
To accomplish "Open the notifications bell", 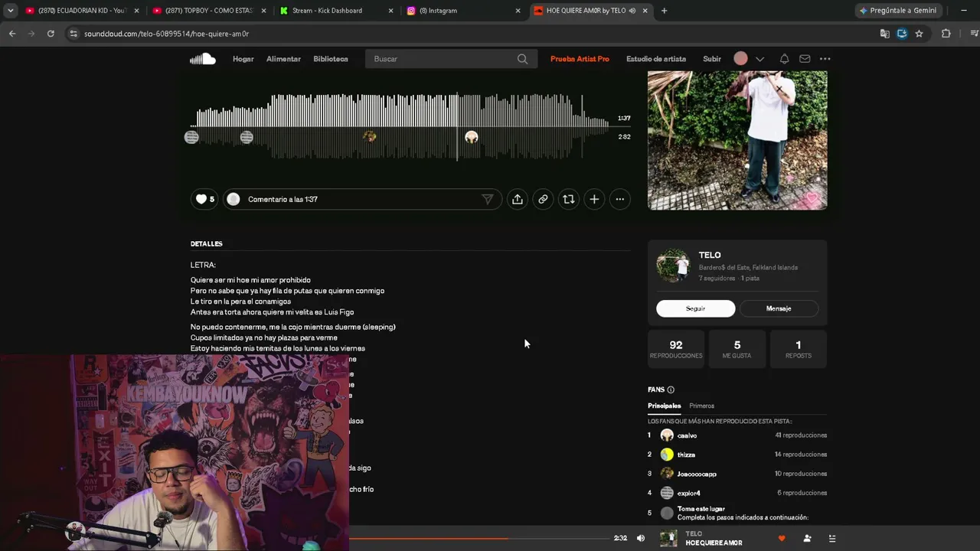I will [x=784, y=59].
